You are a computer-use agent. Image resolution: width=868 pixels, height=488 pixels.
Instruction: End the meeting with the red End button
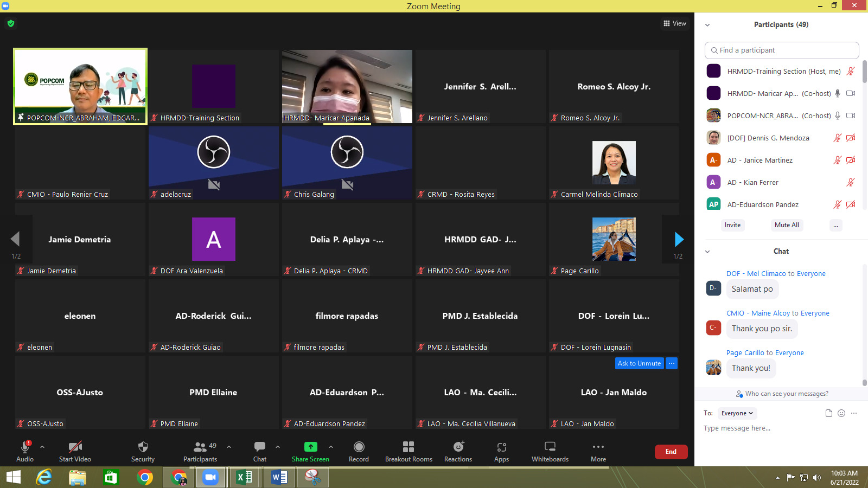(x=671, y=452)
